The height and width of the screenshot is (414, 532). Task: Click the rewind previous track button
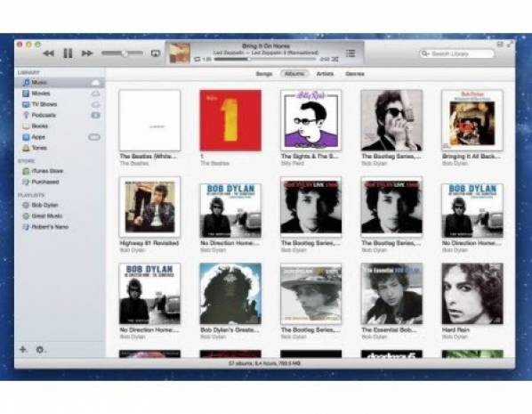coord(49,53)
